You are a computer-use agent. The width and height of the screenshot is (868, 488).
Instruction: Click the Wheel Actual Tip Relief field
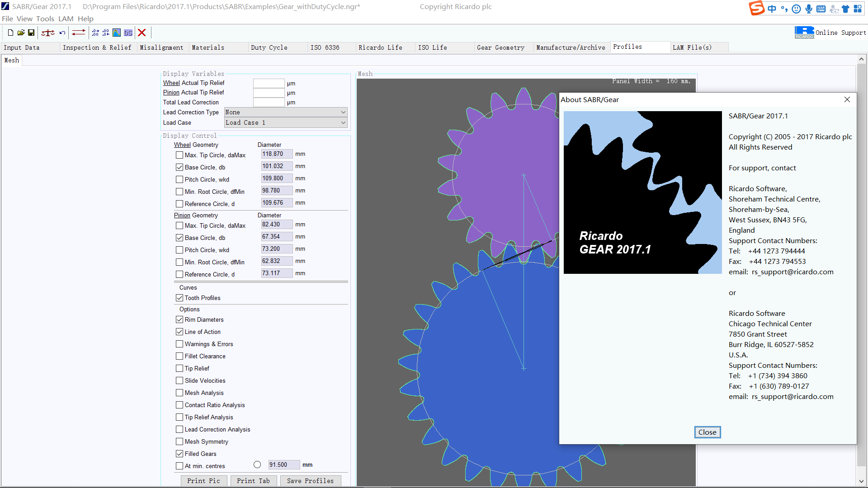(269, 83)
